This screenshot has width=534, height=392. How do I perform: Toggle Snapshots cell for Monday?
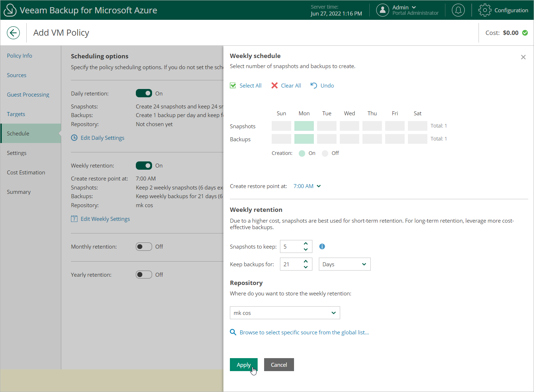coord(304,126)
